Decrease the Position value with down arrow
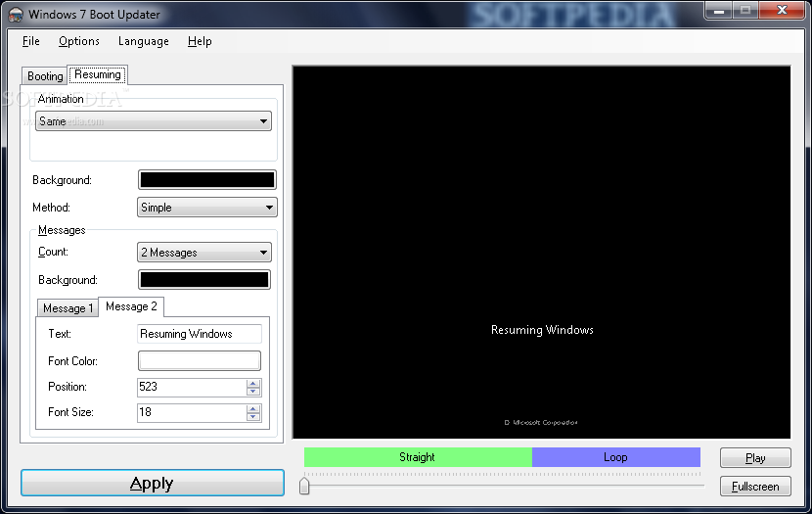812x514 pixels. (x=253, y=392)
